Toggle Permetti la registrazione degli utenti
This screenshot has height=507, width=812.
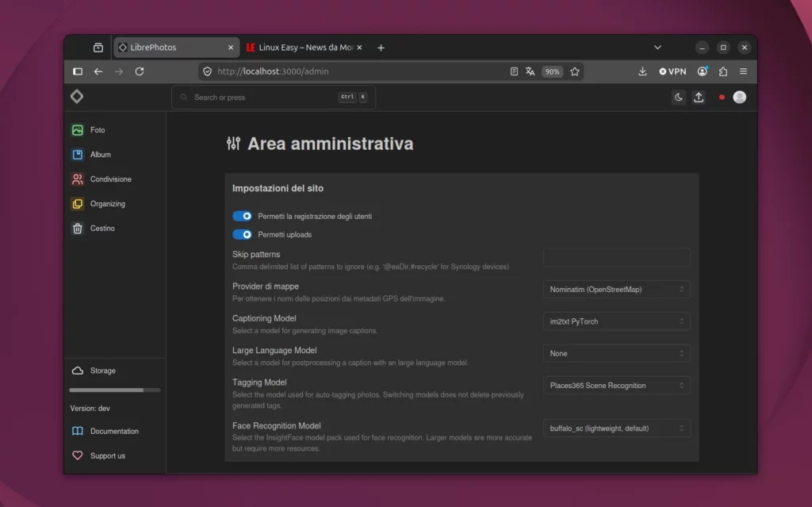pyautogui.click(x=242, y=216)
